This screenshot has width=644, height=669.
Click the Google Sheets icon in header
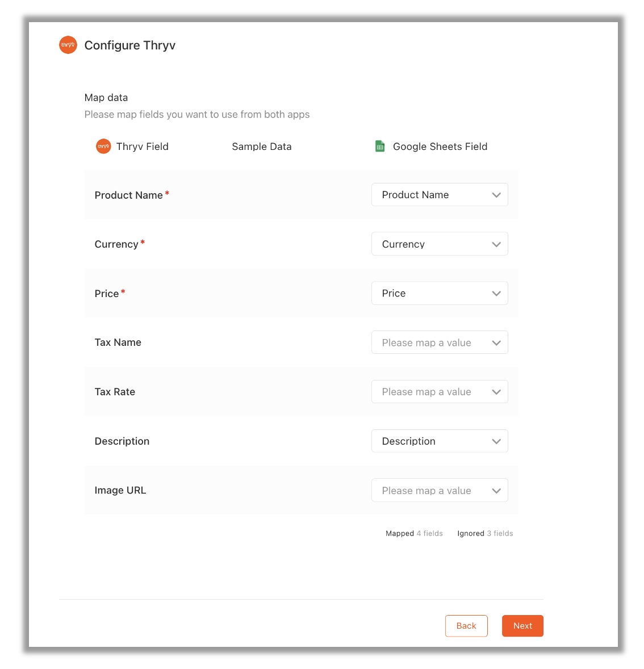[380, 147]
